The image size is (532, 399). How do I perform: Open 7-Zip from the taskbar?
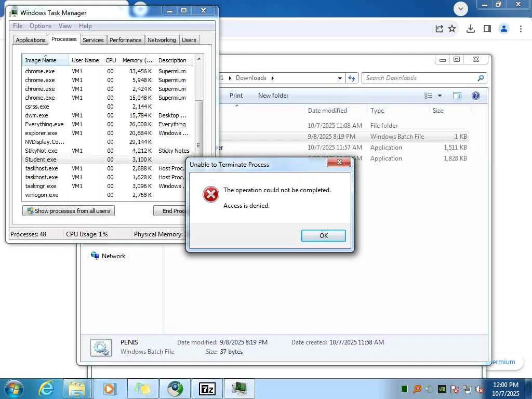[x=207, y=389]
